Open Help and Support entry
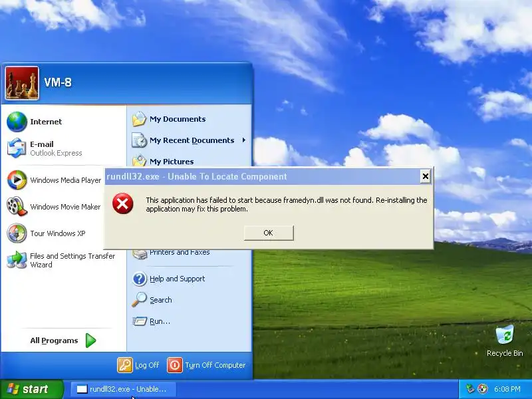Image resolution: width=532 pixels, height=399 pixels. pos(190,279)
